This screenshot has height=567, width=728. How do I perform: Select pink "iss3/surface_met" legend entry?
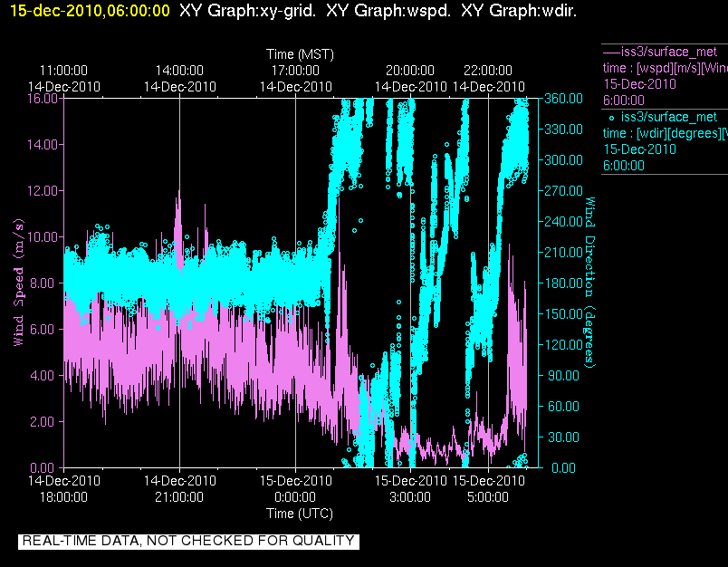tap(669, 52)
